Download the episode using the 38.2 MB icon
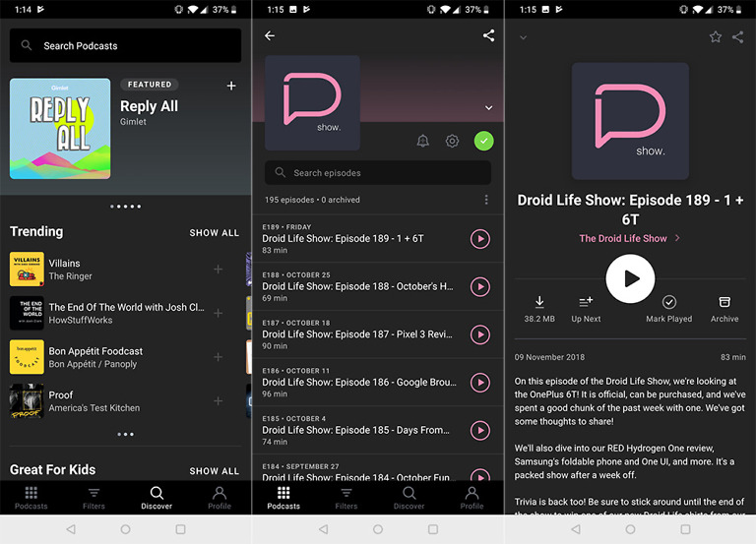The image size is (756, 544). point(538,308)
